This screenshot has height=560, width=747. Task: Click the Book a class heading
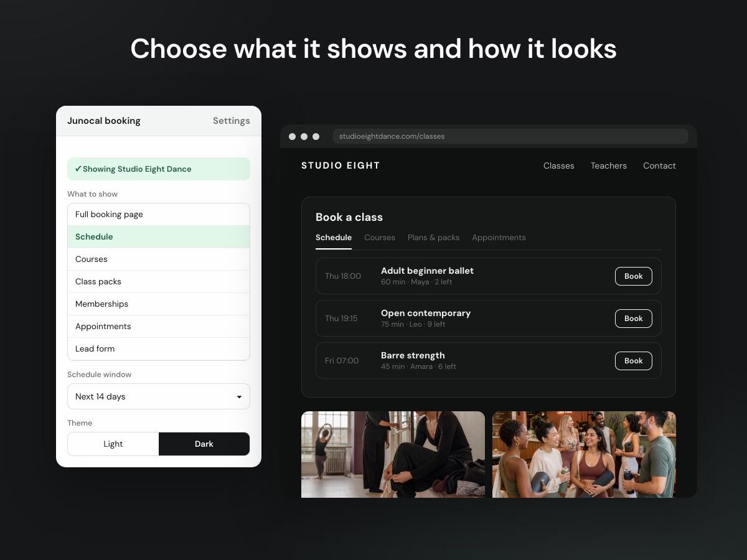point(349,217)
